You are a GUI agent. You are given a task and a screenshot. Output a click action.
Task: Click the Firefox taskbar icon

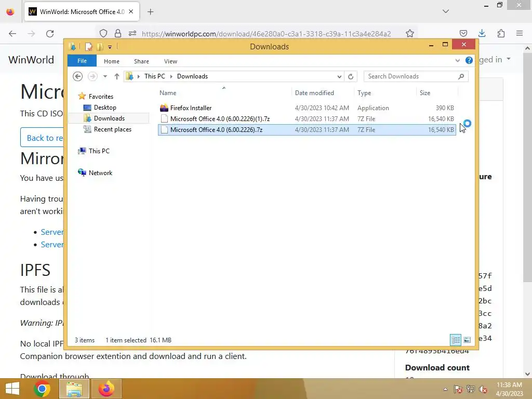[107, 389]
